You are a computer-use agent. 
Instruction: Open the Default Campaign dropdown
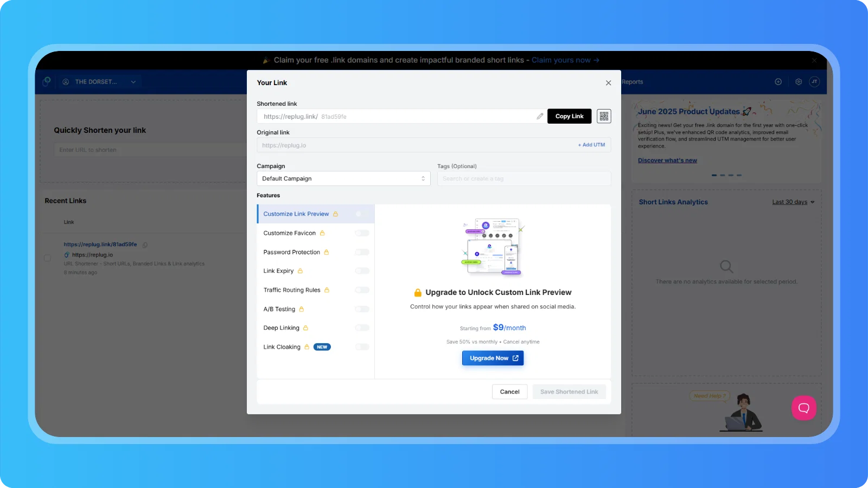[x=343, y=178]
